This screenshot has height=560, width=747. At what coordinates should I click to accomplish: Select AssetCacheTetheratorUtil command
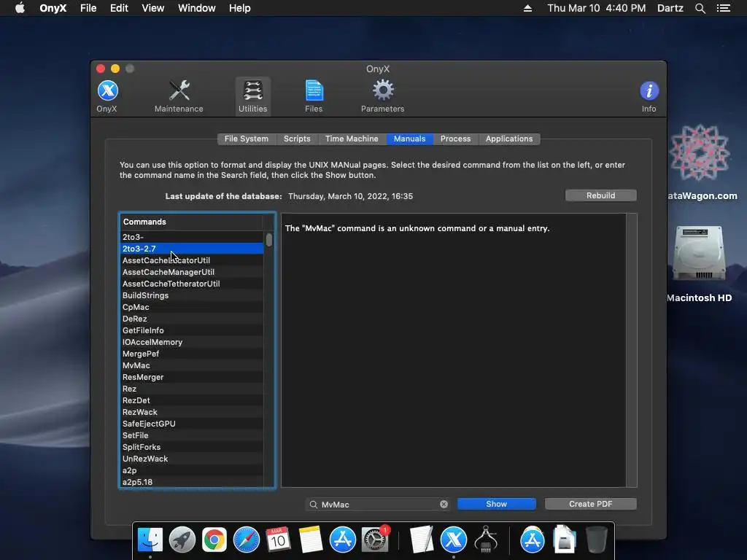[192, 284]
